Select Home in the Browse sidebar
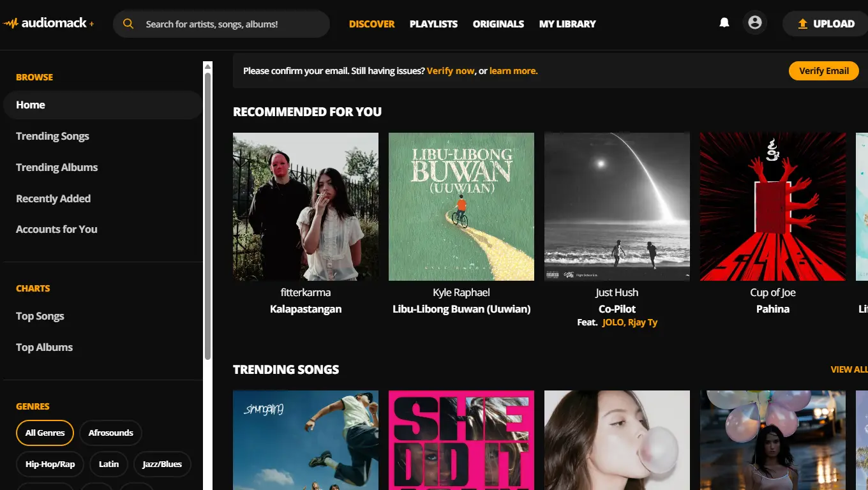The height and width of the screenshot is (490, 868). 103,105
